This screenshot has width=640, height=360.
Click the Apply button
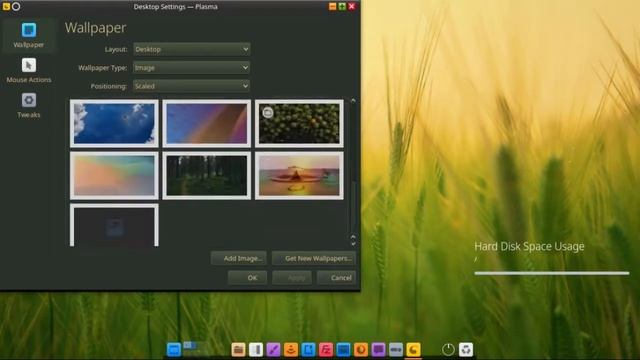292,278
